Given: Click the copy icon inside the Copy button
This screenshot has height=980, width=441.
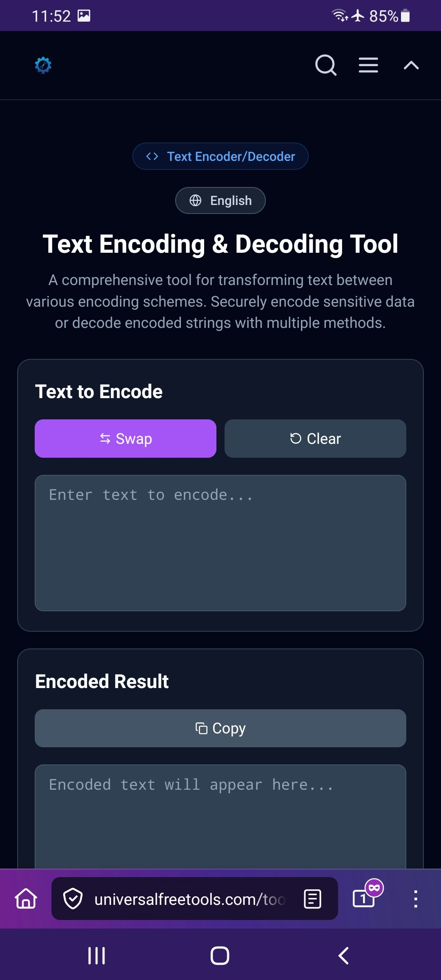Looking at the screenshot, I should pos(202,728).
